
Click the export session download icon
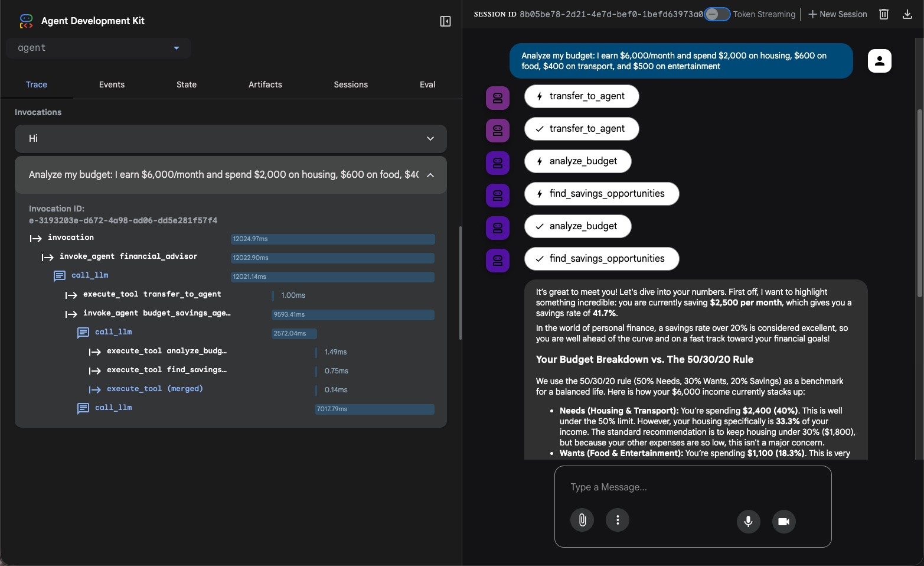tap(907, 14)
